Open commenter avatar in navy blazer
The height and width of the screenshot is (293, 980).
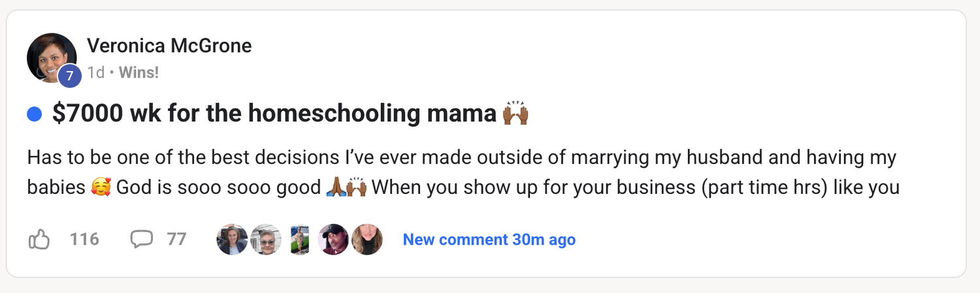pos(232,239)
